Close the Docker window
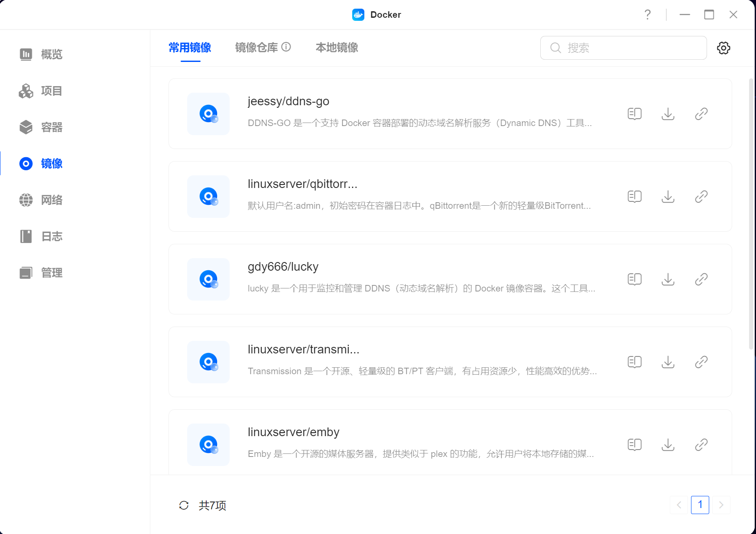Viewport: 756px width, 534px height. pyautogui.click(x=733, y=15)
